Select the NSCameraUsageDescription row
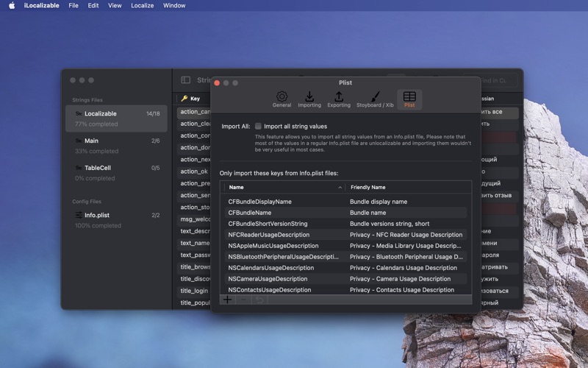The width and height of the screenshot is (588, 368). pos(345,279)
